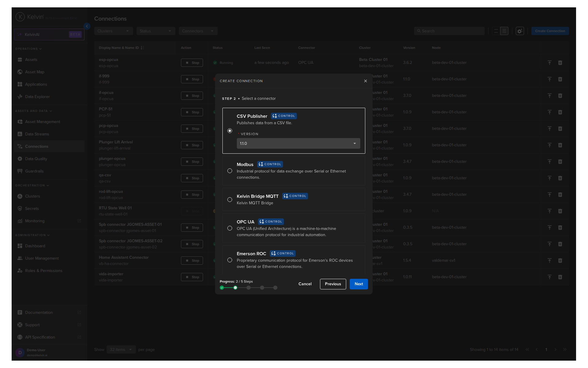588x368 pixels.
Task: Click the Kelvin logo icon
Action: click(20, 17)
